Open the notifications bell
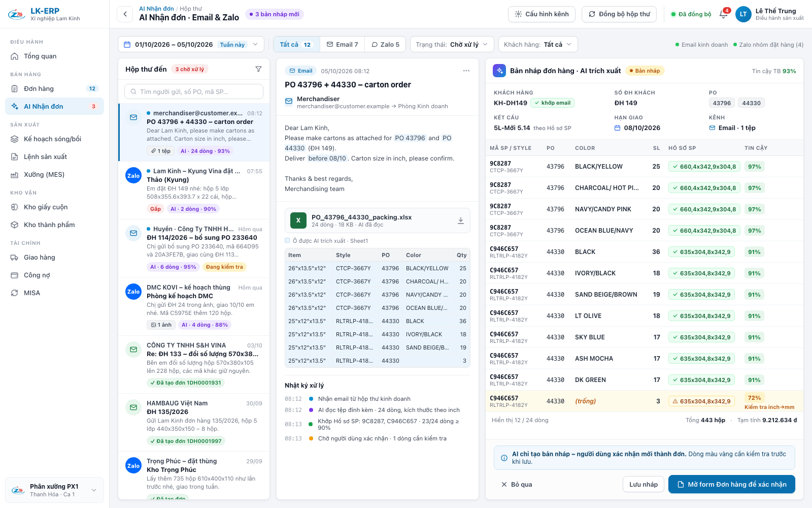Viewport: 812px width, 508px height. click(724, 14)
